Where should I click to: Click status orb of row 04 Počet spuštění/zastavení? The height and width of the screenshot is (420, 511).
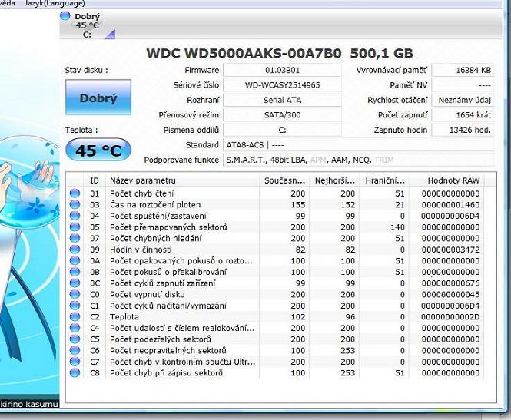(x=75, y=216)
